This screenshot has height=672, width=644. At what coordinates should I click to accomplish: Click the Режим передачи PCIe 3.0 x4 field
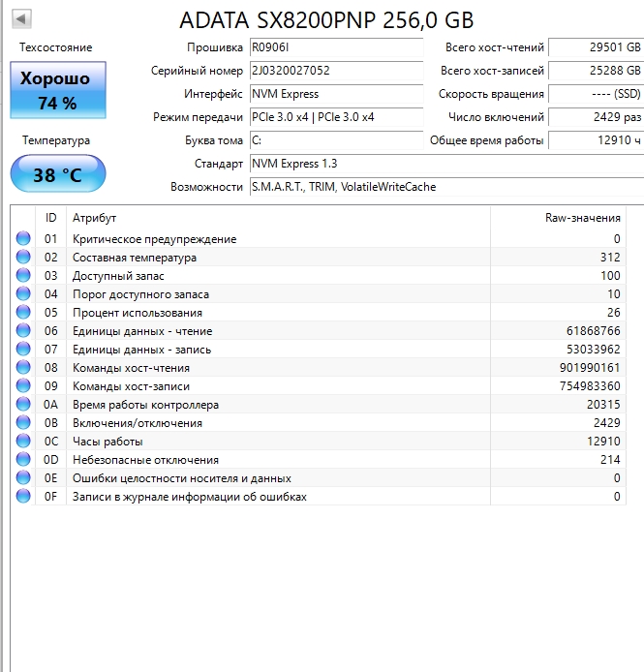pos(337,116)
